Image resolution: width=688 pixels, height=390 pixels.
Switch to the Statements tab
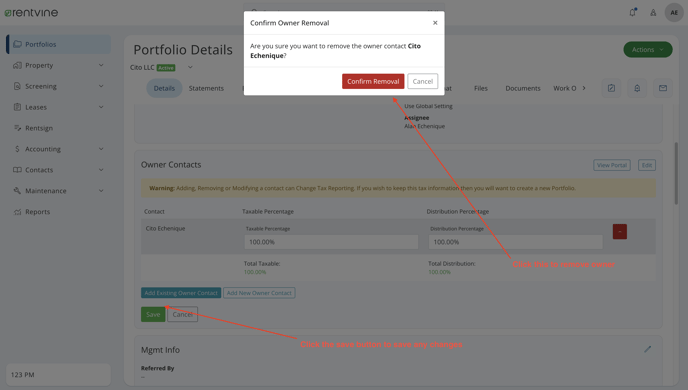pyautogui.click(x=206, y=88)
